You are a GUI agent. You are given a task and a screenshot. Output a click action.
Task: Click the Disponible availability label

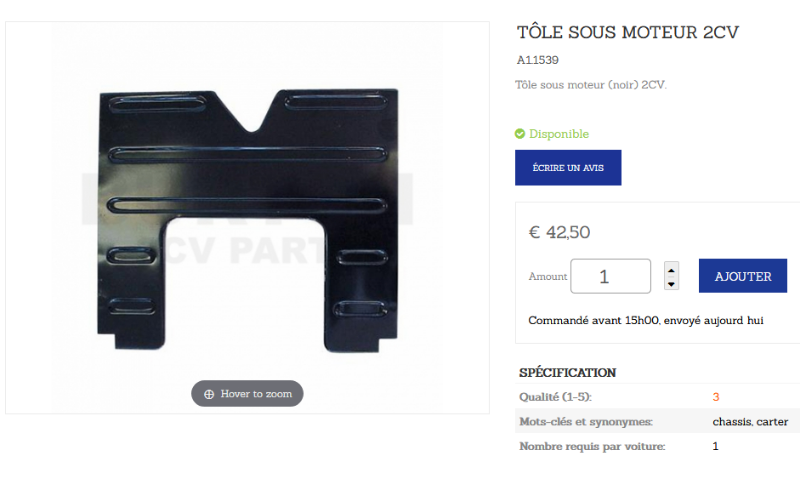(559, 134)
